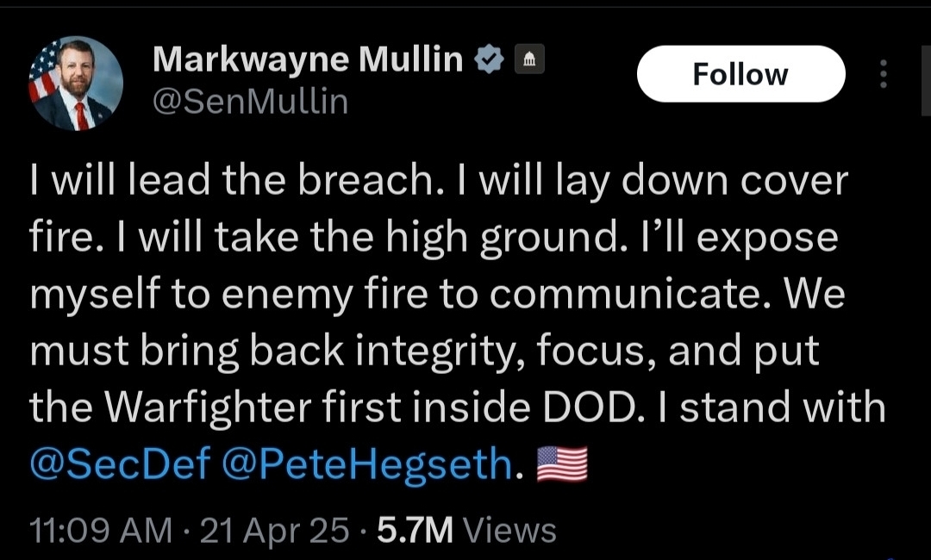Open the @SecDef mention link

[120, 464]
